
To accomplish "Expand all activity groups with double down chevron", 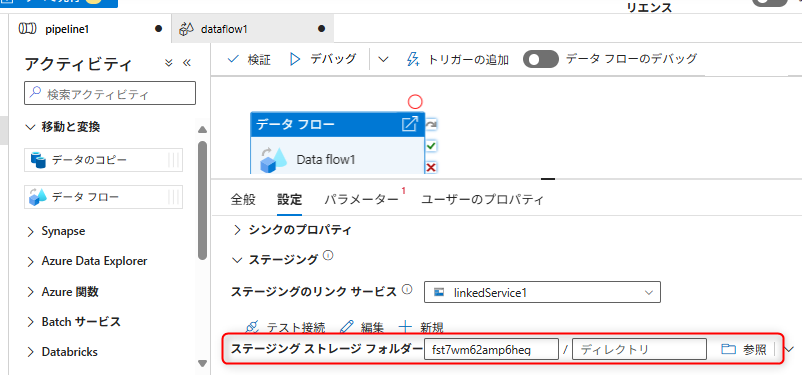I will (x=169, y=63).
